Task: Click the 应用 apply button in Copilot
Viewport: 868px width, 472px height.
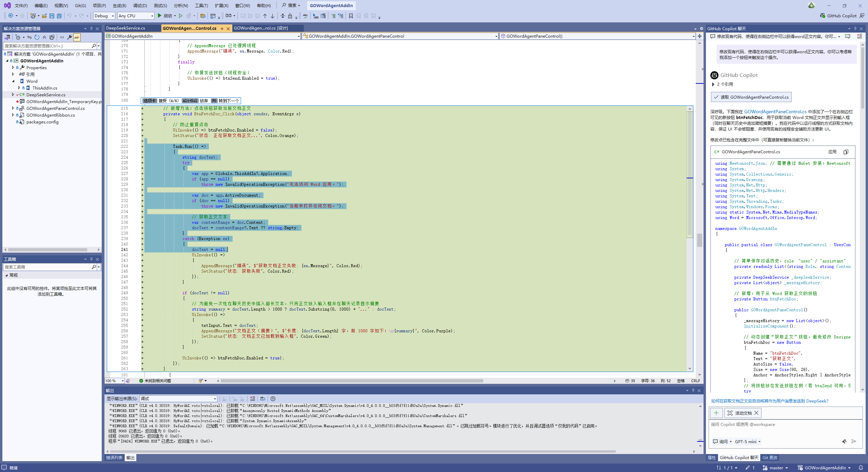Action: click(832, 152)
